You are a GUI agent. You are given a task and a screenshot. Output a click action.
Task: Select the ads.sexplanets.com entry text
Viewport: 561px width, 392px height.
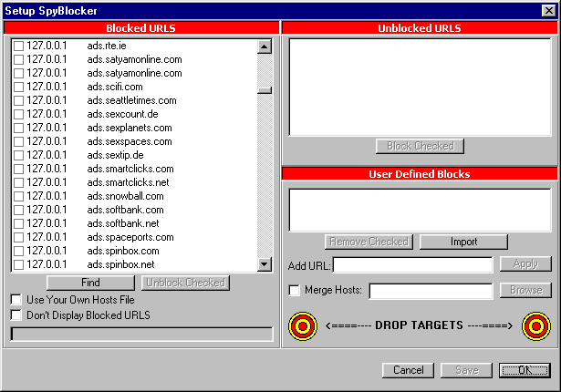130,128
